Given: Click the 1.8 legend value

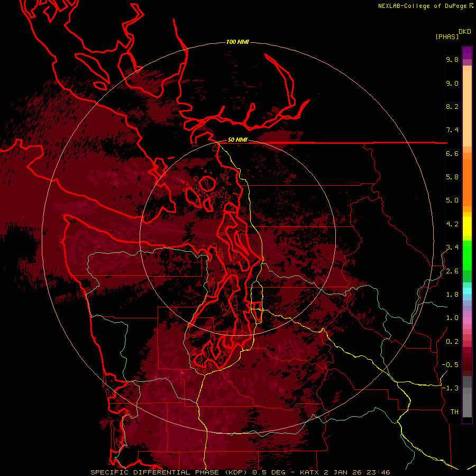Looking at the screenshot, I should click(x=452, y=295).
